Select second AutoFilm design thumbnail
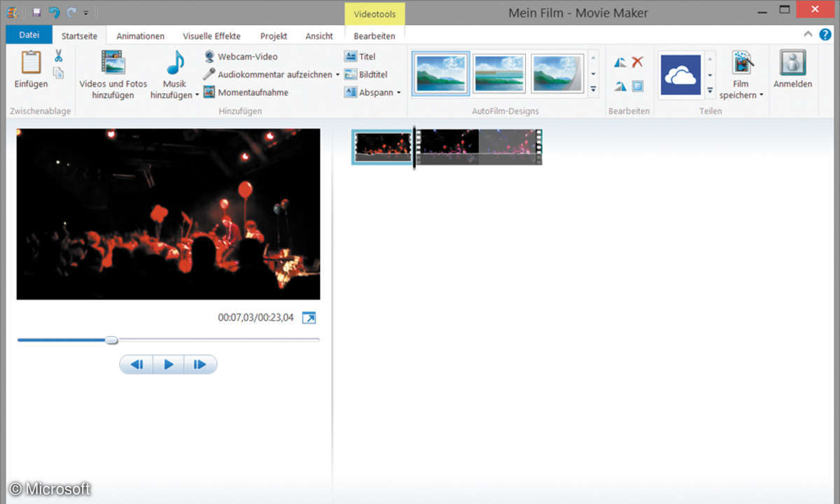The height and width of the screenshot is (504, 840). [x=499, y=73]
